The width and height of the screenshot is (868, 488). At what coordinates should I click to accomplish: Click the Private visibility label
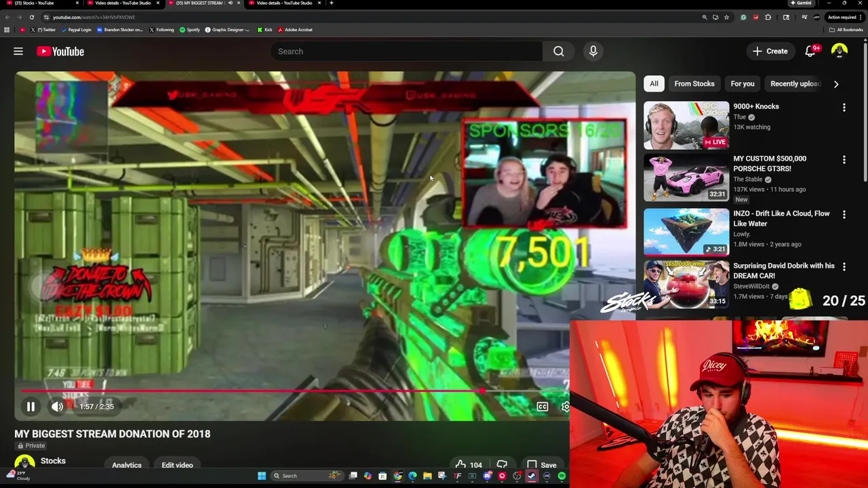click(x=31, y=445)
